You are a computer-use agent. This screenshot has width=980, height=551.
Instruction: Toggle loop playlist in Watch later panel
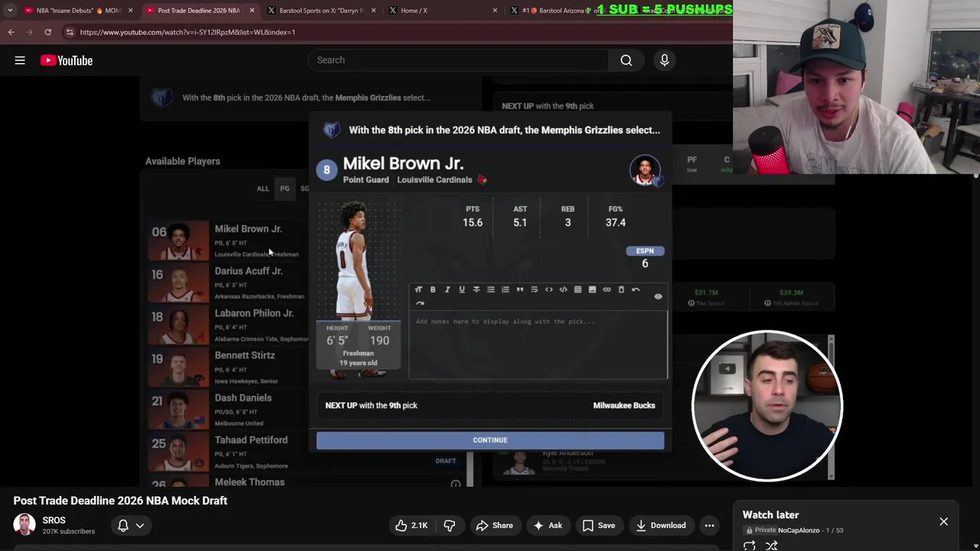coord(750,546)
